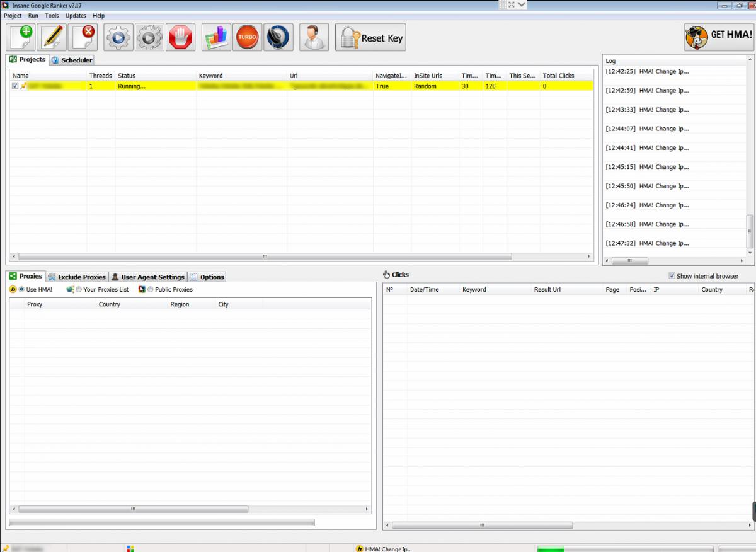Toggle Show internal browser checkbox
This screenshot has width=756, height=552.
click(672, 276)
